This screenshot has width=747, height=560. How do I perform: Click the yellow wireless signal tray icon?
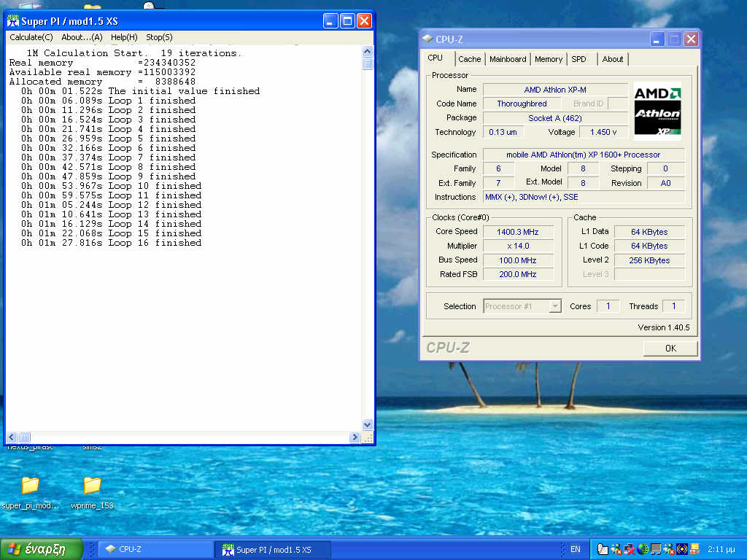pos(682,549)
